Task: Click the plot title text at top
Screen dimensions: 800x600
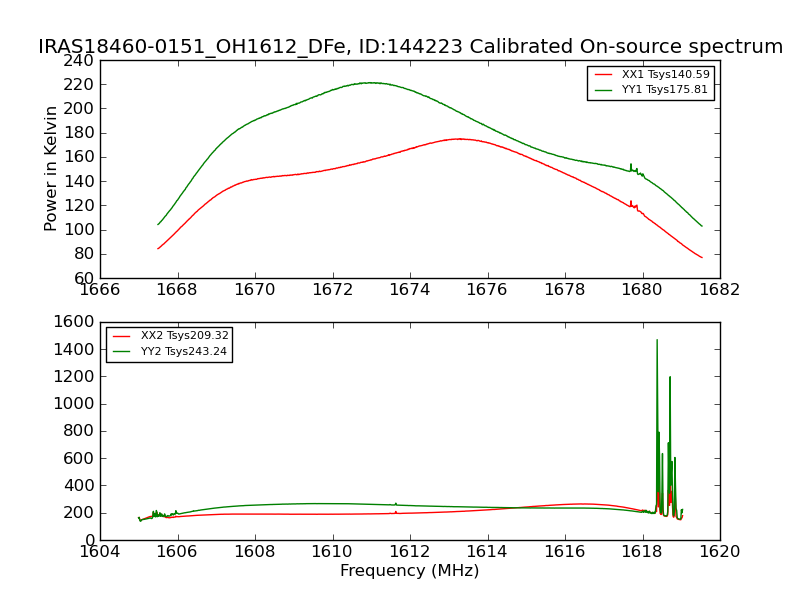Action: (x=410, y=47)
